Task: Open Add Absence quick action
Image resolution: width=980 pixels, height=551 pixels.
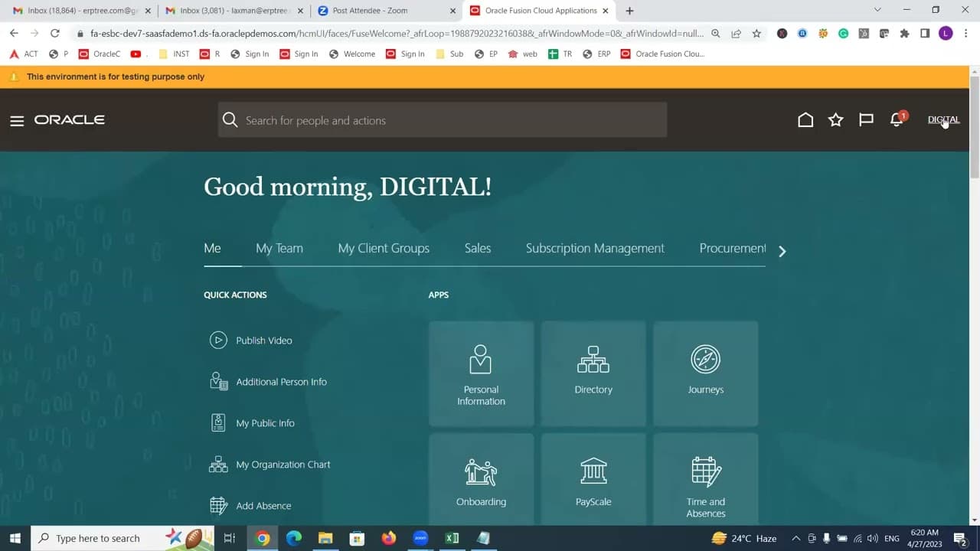Action: coord(263,506)
